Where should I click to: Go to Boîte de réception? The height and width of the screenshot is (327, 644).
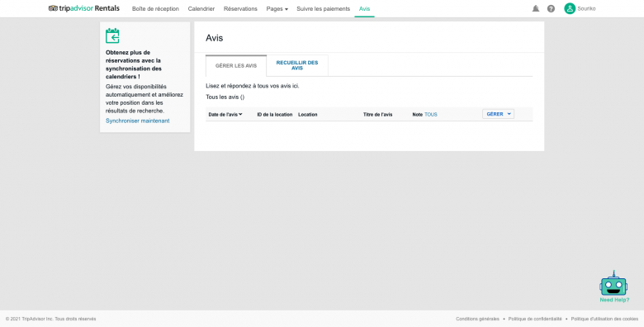coord(155,8)
